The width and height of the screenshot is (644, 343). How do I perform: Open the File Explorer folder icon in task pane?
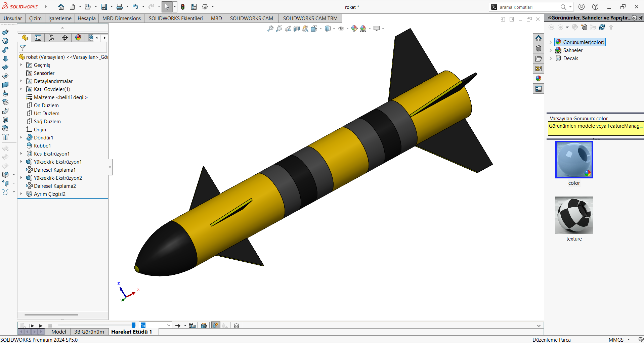[x=539, y=58]
